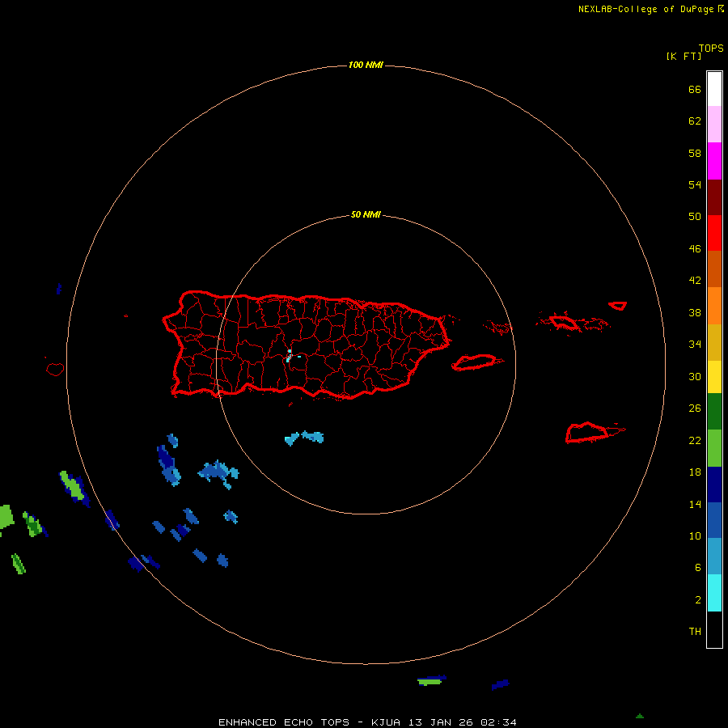Click the ENHANCED ECHO TOPS KJUA timestamp caption

367,722
